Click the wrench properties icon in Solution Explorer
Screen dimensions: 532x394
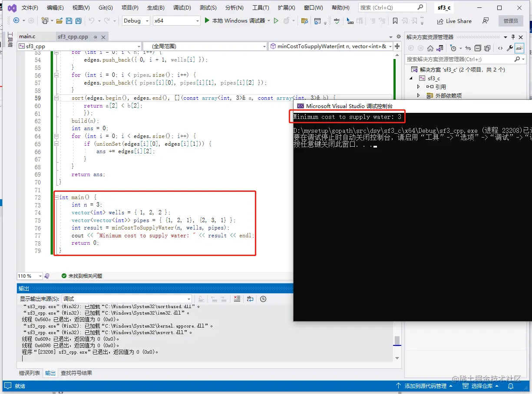pyautogui.click(x=510, y=48)
